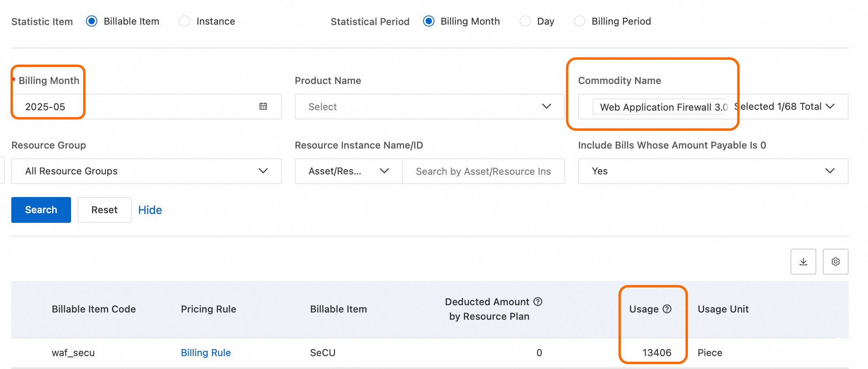Viewport: 868px width, 369px height.
Task: Open the table settings gear icon
Action: click(835, 262)
